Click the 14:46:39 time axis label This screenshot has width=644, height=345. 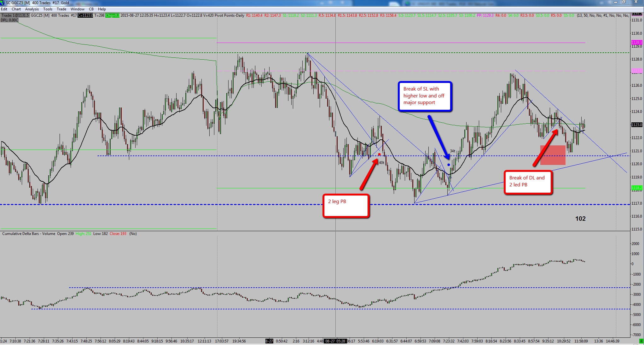[612, 341]
